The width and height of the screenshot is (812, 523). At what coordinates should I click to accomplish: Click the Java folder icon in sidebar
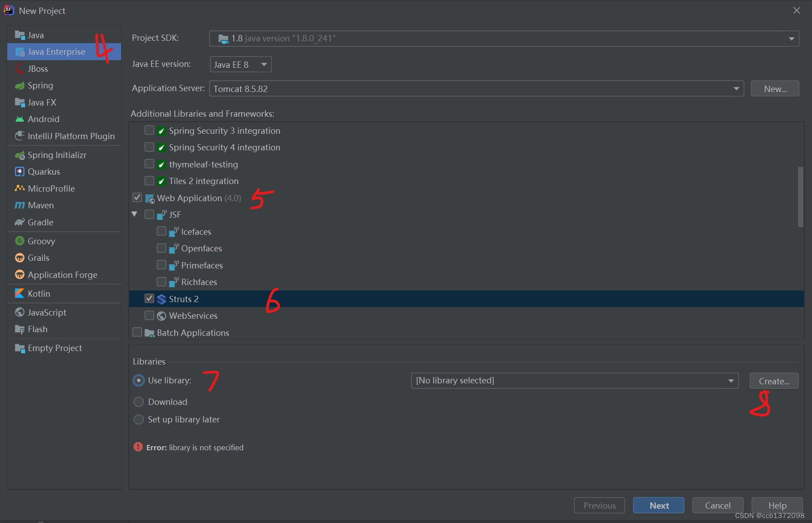click(x=20, y=35)
